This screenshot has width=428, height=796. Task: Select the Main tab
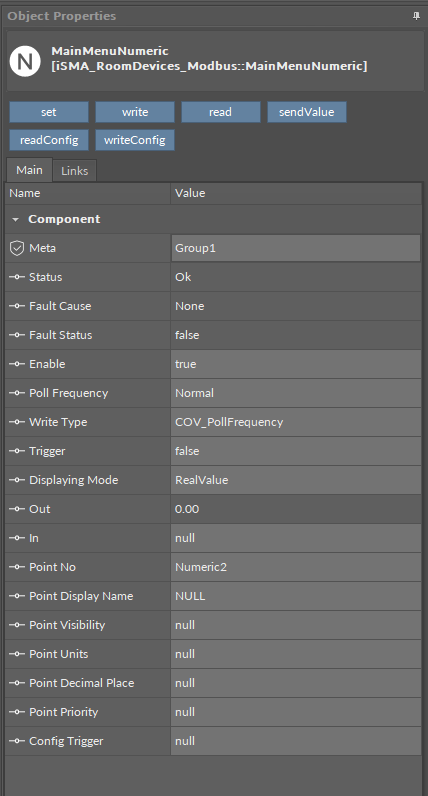[x=29, y=170]
